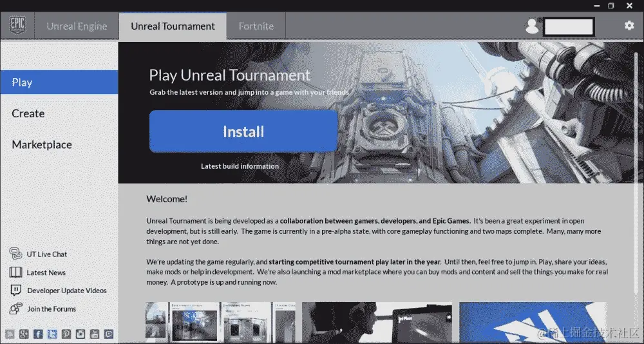Click the Welcome! heading
Viewport: 644px width, 344px height.
click(167, 199)
